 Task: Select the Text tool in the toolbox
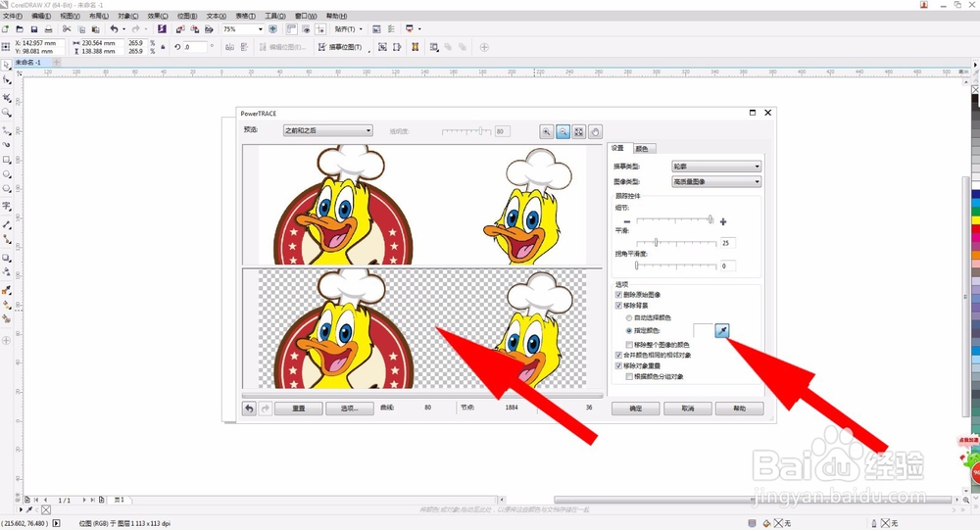(x=6, y=206)
